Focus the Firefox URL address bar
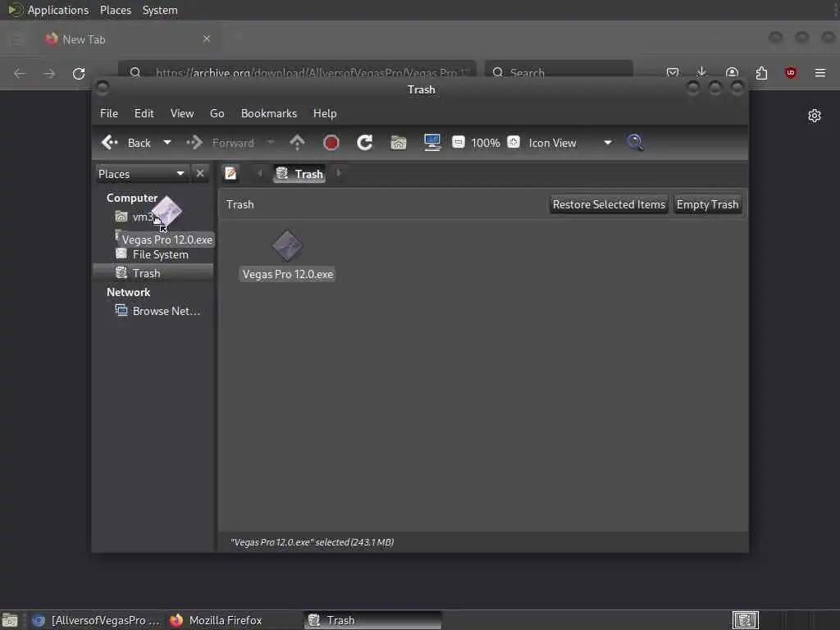This screenshot has height=630, width=840. coord(297,72)
